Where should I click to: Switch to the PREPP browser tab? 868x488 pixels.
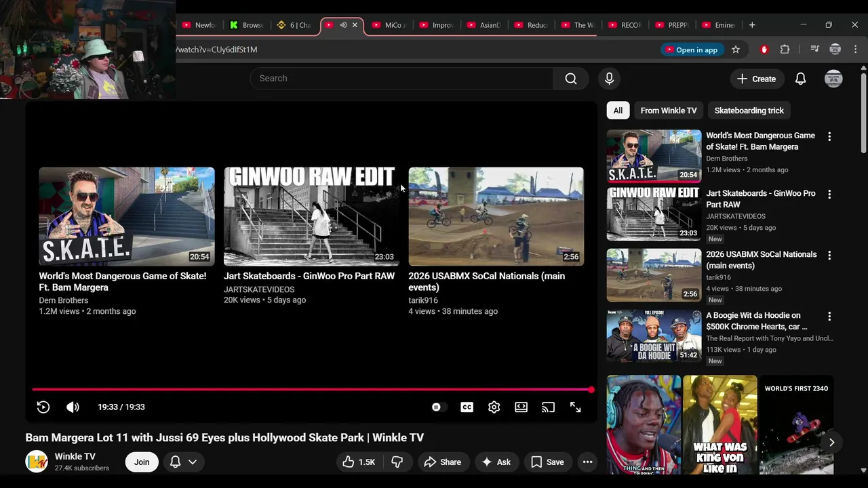(x=673, y=25)
